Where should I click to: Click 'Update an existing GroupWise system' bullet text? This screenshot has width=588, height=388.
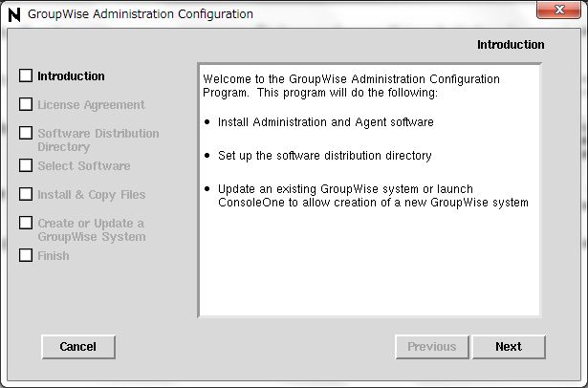373,196
